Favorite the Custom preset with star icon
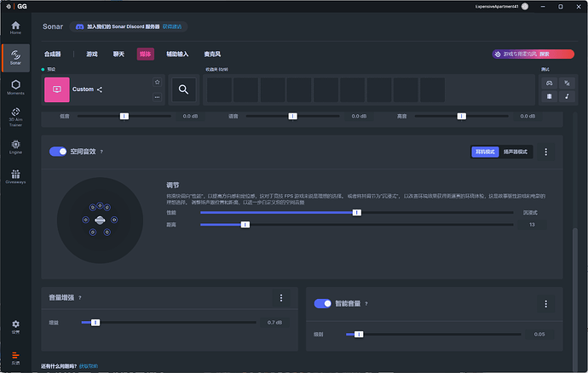This screenshot has width=588, height=373. coord(157,82)
